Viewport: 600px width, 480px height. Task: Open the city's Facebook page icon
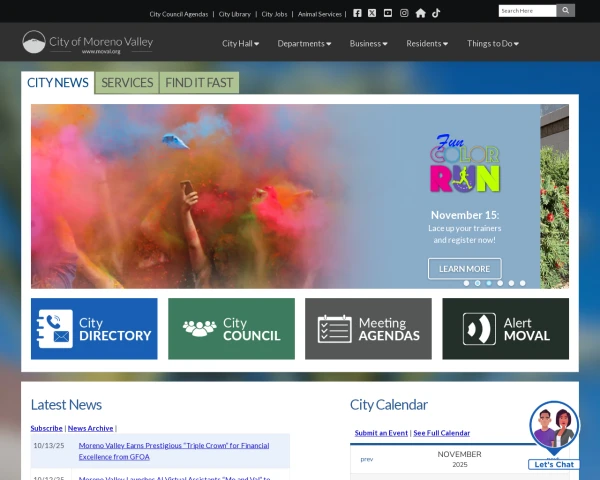(x=357, y=13)
